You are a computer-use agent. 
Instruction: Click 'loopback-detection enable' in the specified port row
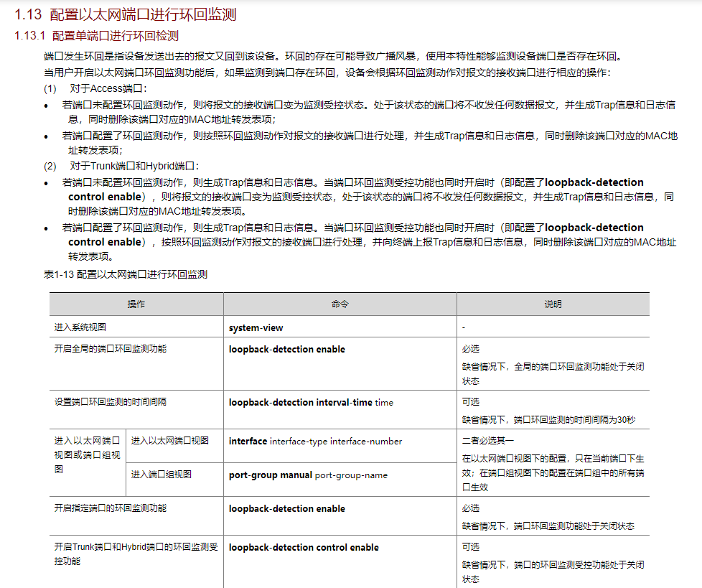[286, 508]
